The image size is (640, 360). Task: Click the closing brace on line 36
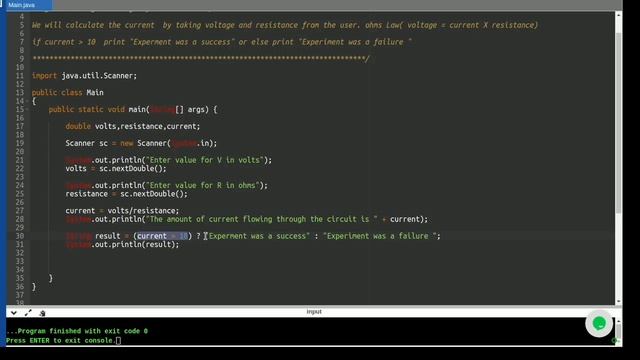[x=34, y=287]
